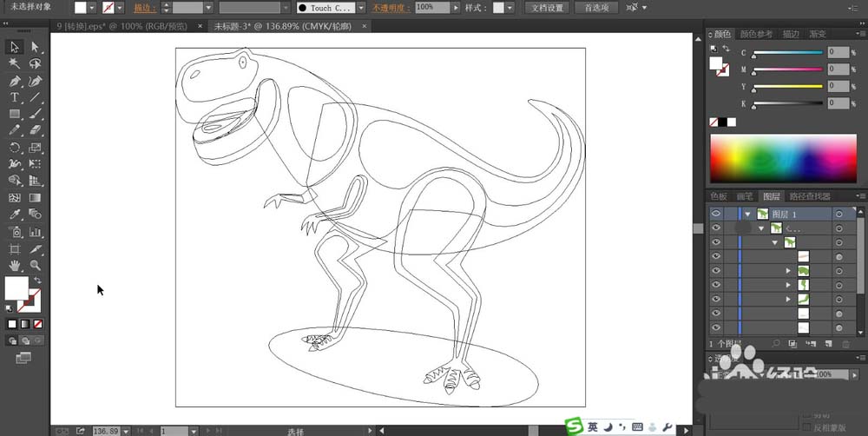Viewport: 868px width, 436px height.
Task: Set toolbox paint mode to solid Color
Action: click(12, 324)
